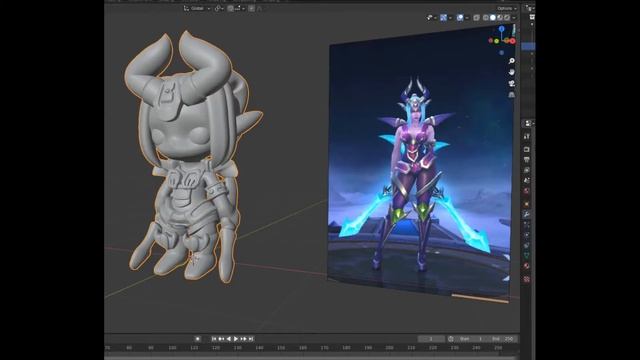Play the animation in reverse
This screenshot has width=640, height=360.
tap(229, 339)
